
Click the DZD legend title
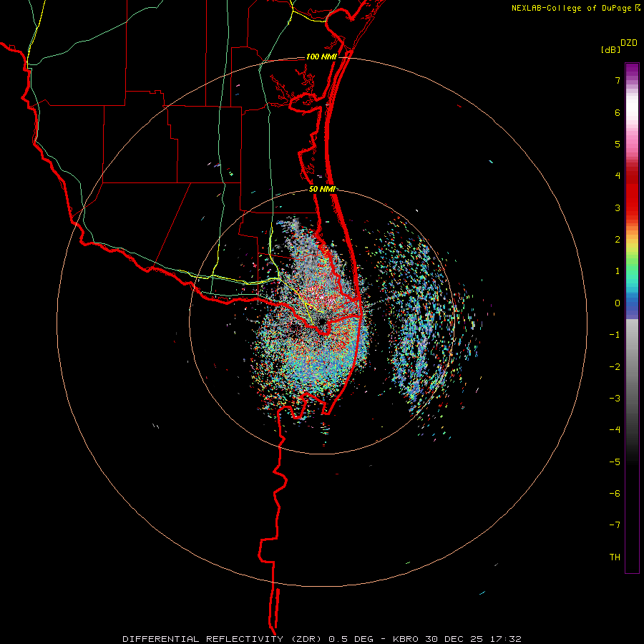coord(629,43)
